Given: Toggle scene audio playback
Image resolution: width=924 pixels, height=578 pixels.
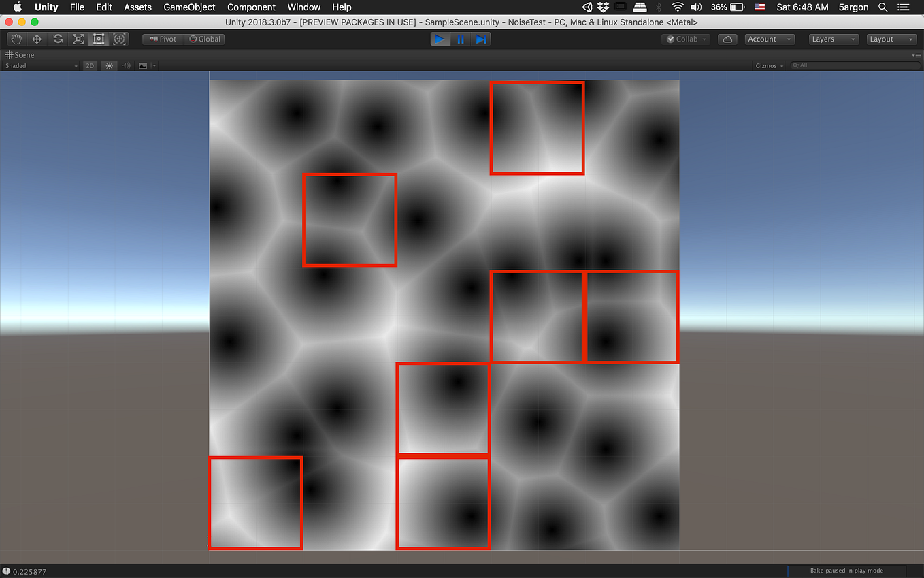Looking at the screenshot, I should pos(125,65).
